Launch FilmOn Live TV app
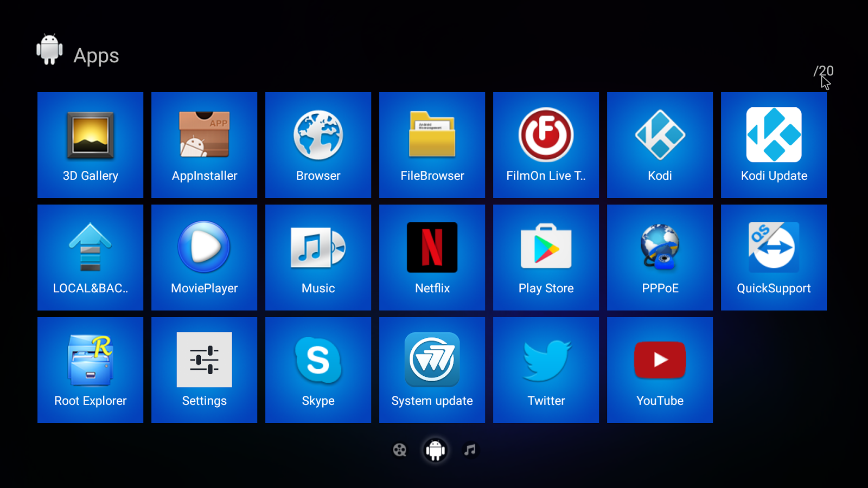The height and width of the screenshot is (488, 868). [x=546, y=145]
